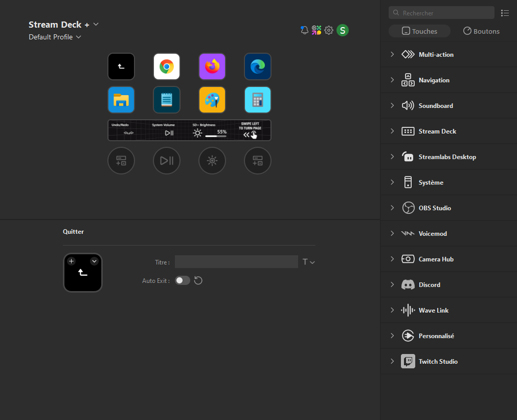Viewport: 517px width, 420px height.
Task: Click the Paint palette key
Action: point(212,100)
